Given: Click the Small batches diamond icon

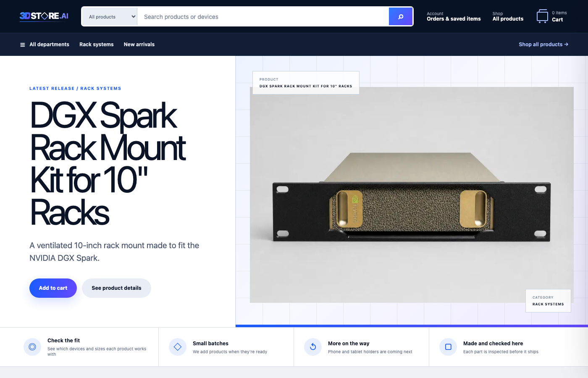Looking at the screenshot, I should pyautogui.click(x=178, y=347).
